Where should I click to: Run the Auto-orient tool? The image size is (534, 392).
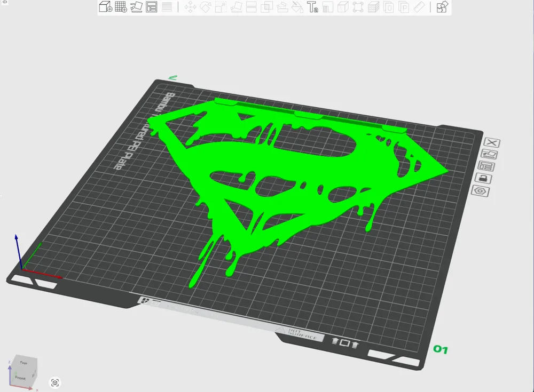pos(135,7)
